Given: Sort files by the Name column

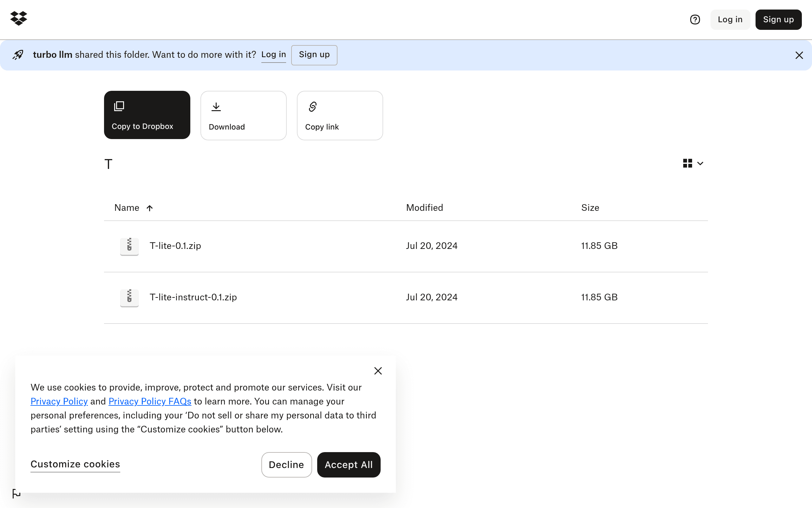Looking at the screenshot, I should tap(134, 208).
